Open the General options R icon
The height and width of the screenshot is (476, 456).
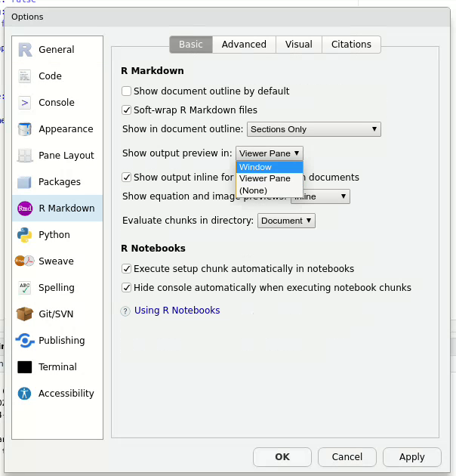[25, 49]
